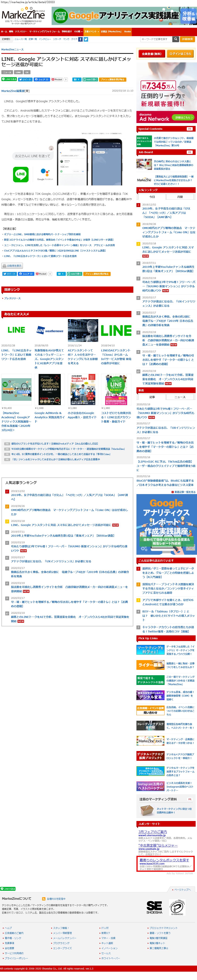Select the LINE tag under the headline

18,72
